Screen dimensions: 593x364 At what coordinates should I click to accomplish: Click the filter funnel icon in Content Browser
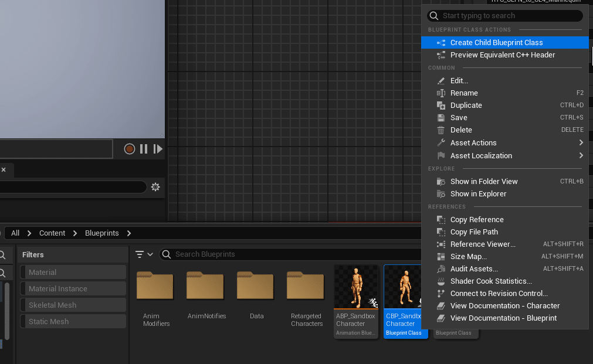[x=141, y=254]
